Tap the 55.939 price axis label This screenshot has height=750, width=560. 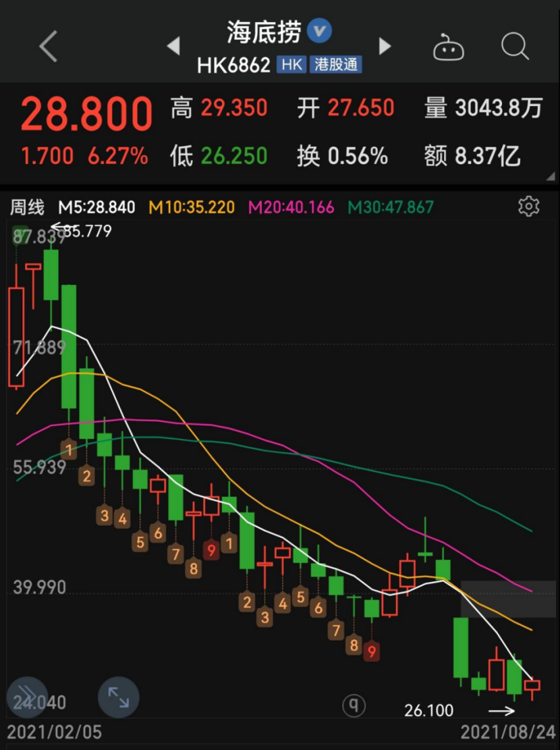coord(39,467)
